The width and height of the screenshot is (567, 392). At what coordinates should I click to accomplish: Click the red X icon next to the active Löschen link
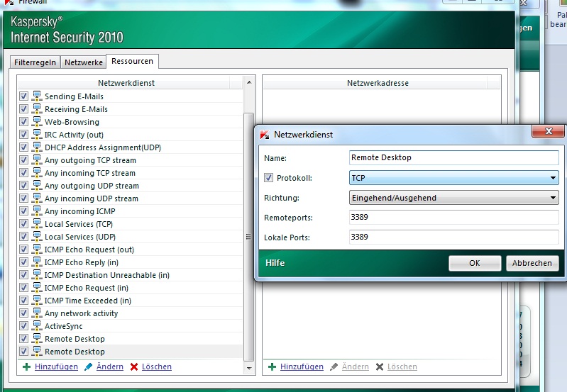tap(134, 367)
